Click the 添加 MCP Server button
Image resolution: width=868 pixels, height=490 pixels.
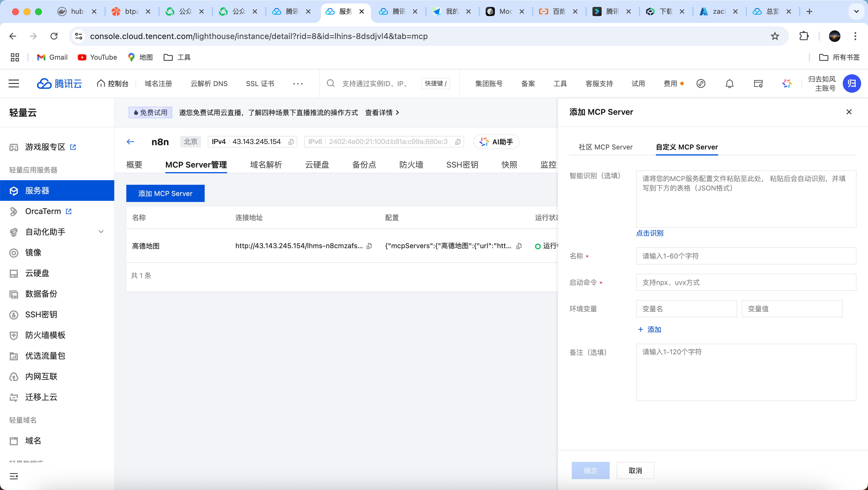point(165,193)
